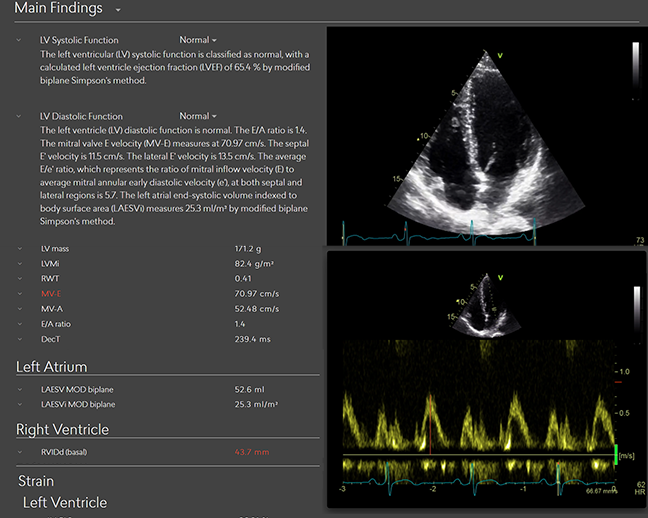Click the small 2D sector preview above Doppler

[x=486, y=305]
